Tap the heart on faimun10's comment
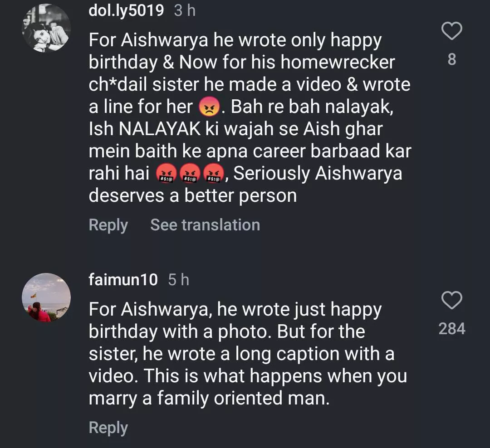490x448 pixels. click(x=451, y=300)
